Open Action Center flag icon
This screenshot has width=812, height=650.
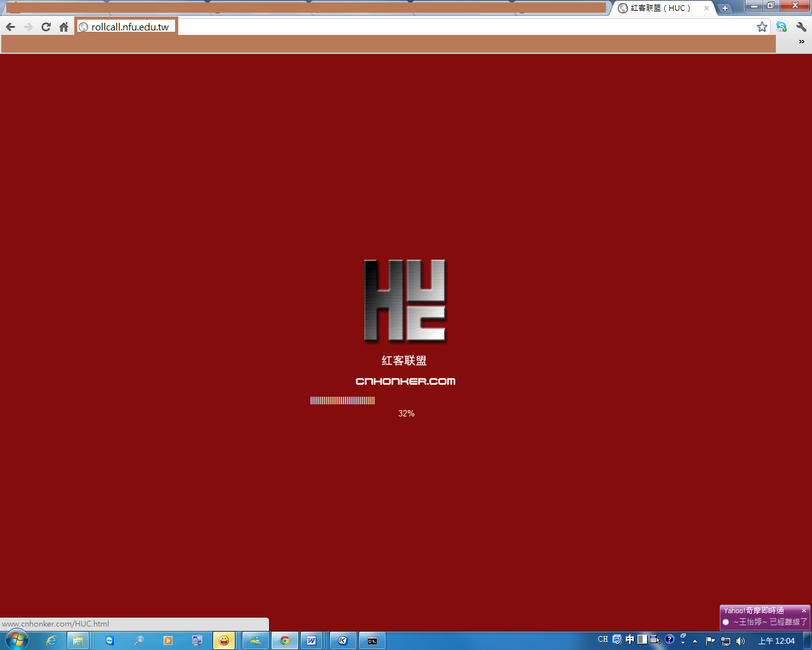710,640
